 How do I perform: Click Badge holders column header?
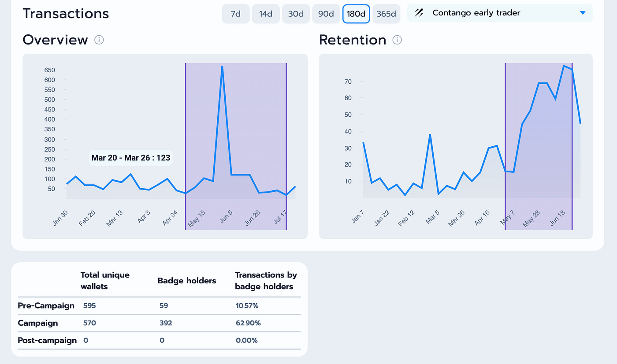pos(187,281)
